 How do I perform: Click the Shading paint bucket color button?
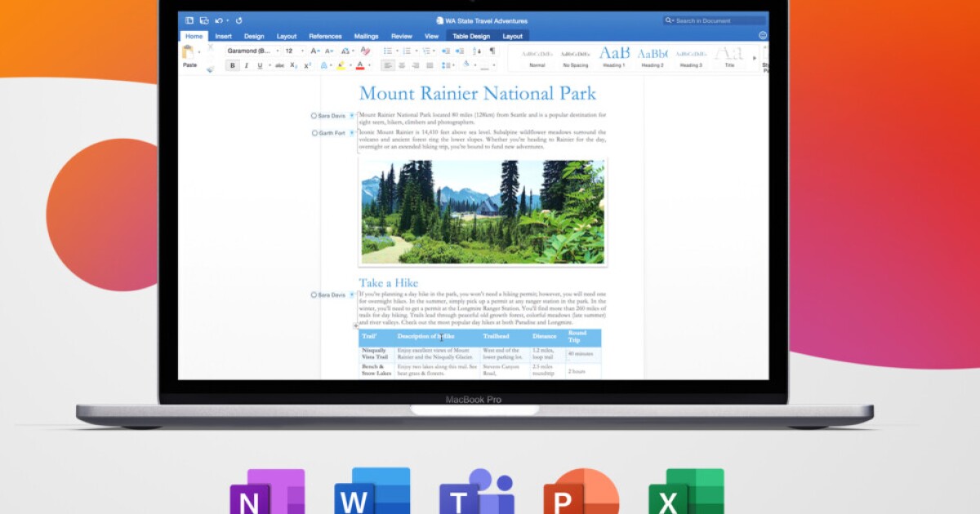click(x=466, y=64)
